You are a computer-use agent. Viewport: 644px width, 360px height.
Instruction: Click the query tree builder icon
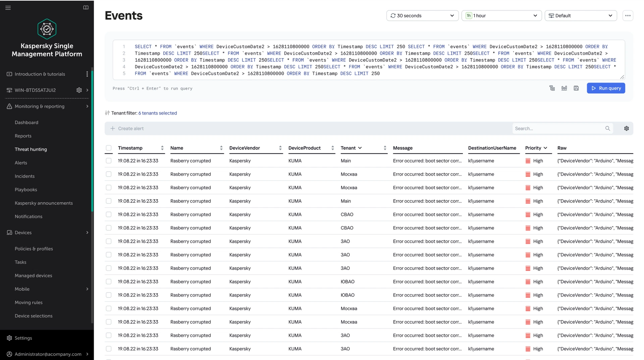coord(552,88)
